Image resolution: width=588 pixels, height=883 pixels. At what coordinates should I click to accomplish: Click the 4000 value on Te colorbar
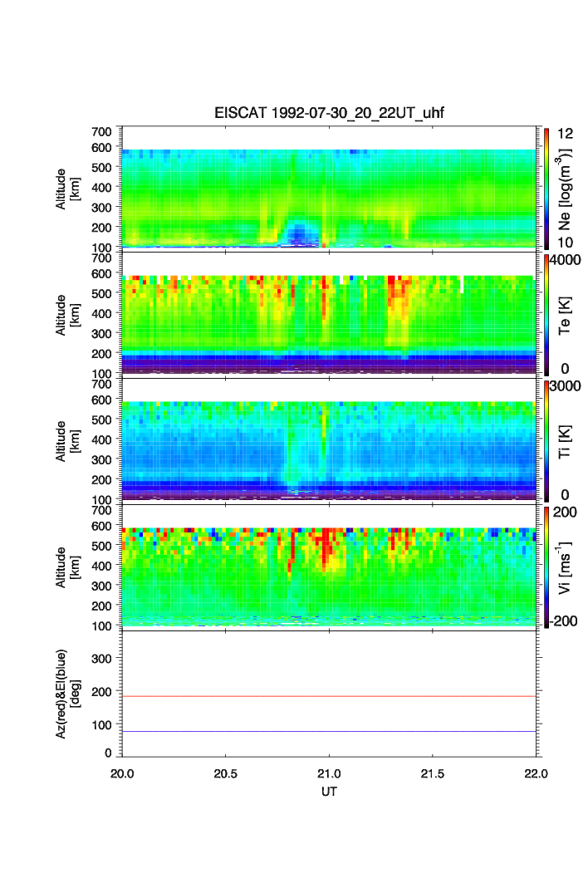[566, 260]
